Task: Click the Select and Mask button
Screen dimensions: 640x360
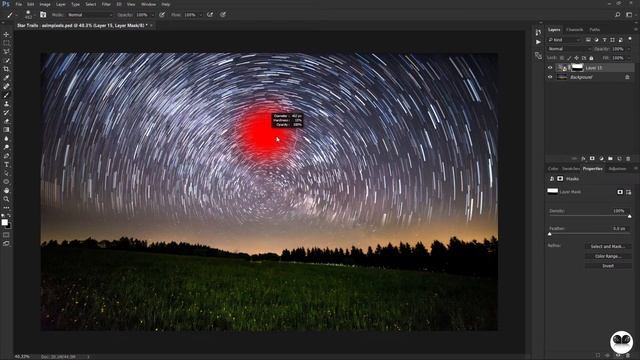Action: [608, 247]
